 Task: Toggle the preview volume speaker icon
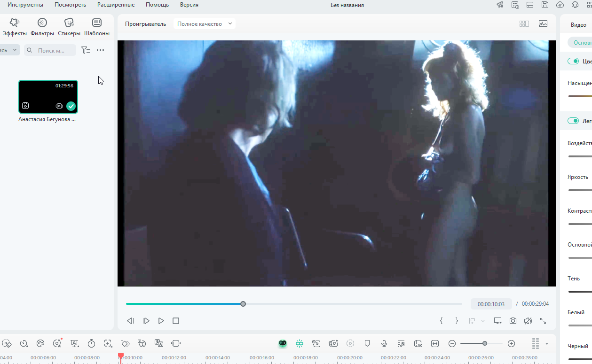[528, 321]
